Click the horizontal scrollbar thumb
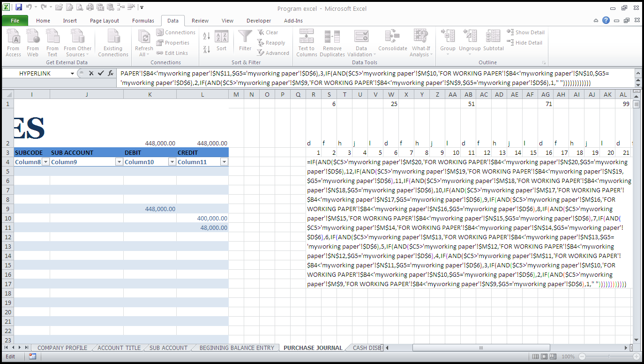644x364 pixels. tap(481, 348)
